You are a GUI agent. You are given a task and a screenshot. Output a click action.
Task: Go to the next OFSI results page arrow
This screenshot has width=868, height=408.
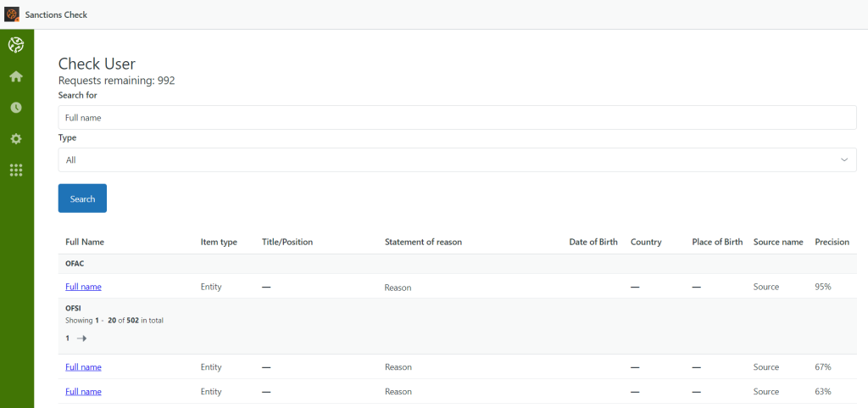tap(82, 338)
